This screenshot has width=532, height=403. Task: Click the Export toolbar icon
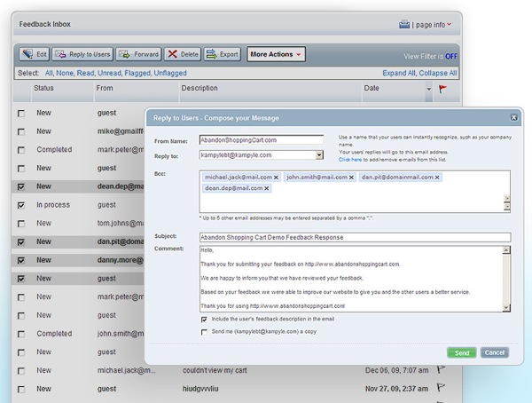coord(211,54)
